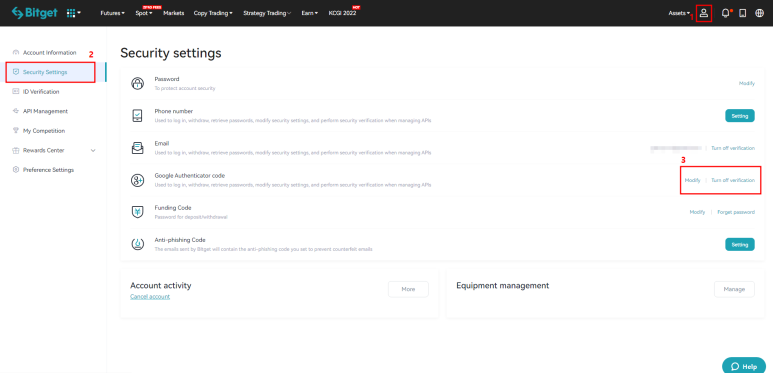This screenshot has width=773, height=373.
Task: Open the Earn dropdown menu
Action: (310, 13)
